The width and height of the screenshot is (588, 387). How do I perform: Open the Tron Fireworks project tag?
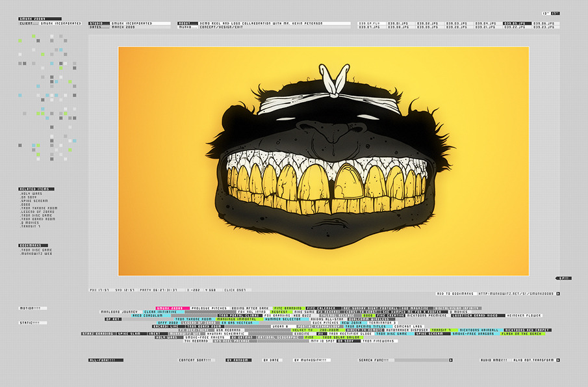(379, 341)
